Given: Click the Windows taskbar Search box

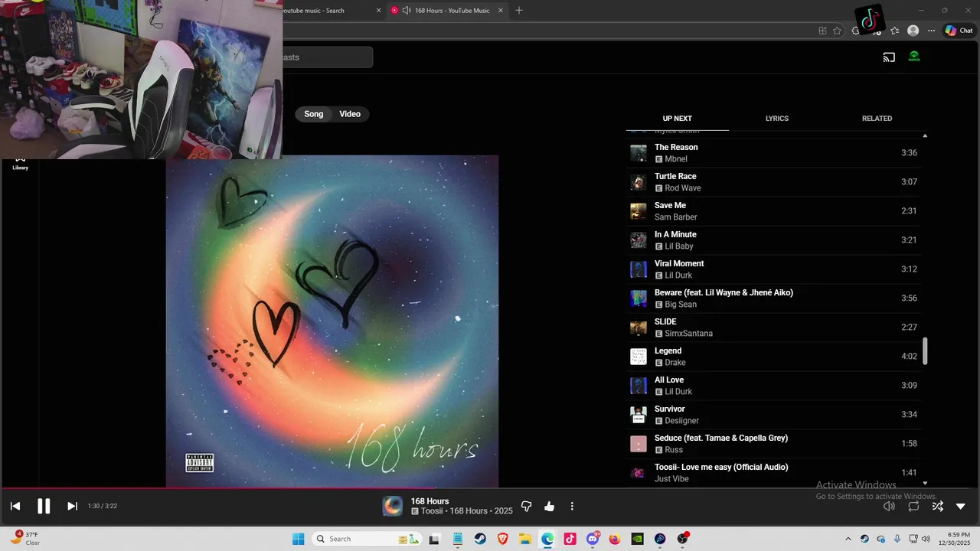Looking at the screenshot, I should (x=367, y=539).
